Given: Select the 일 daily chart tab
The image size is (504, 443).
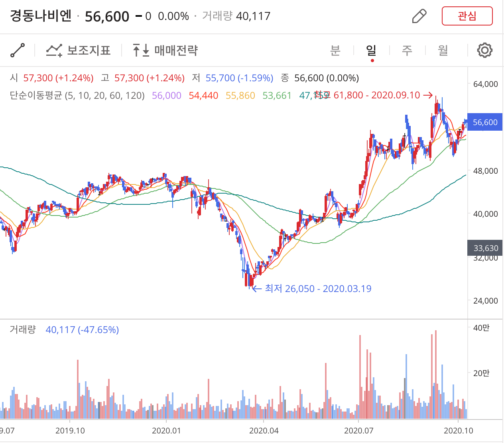Looking at the screenshot, I should 371,51.
